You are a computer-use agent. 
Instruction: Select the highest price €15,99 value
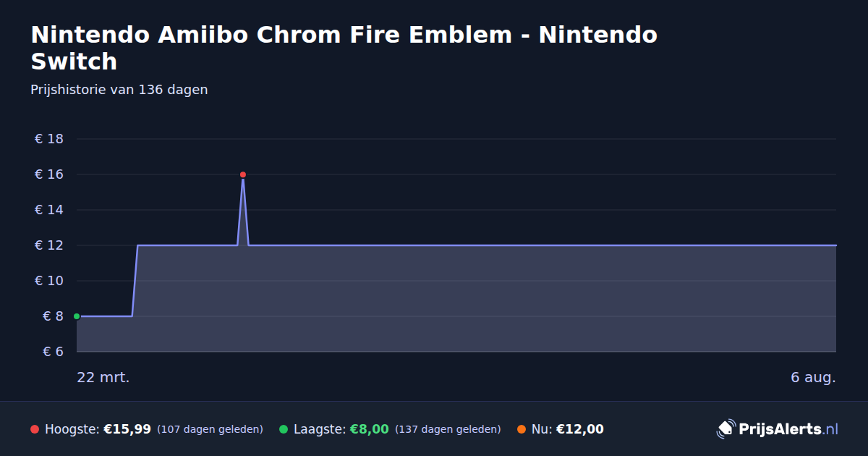pyautogui.click(x=127, y=429)
